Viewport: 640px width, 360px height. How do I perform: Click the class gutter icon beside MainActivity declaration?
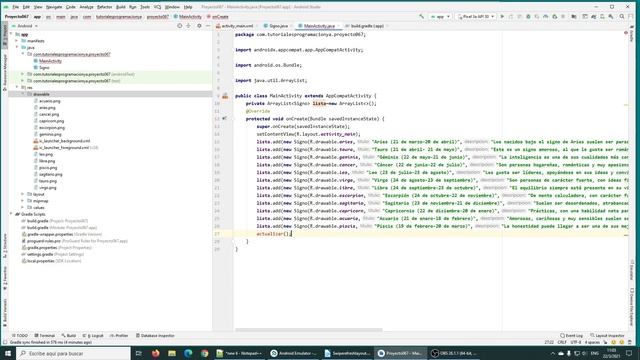pyautogui.click(x=225, y=96)
